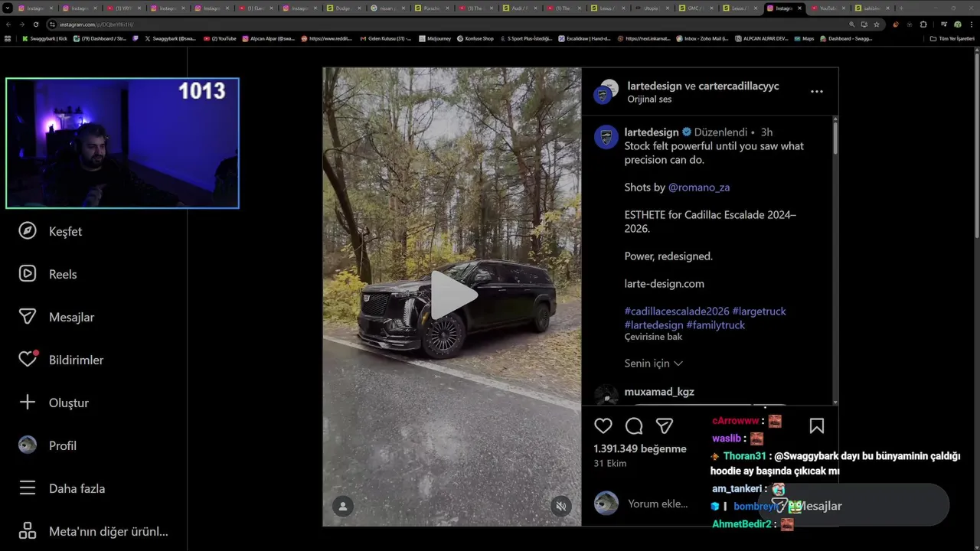Switch to the GMC tab
Screen dimensions: 980x551
[694, 8]
